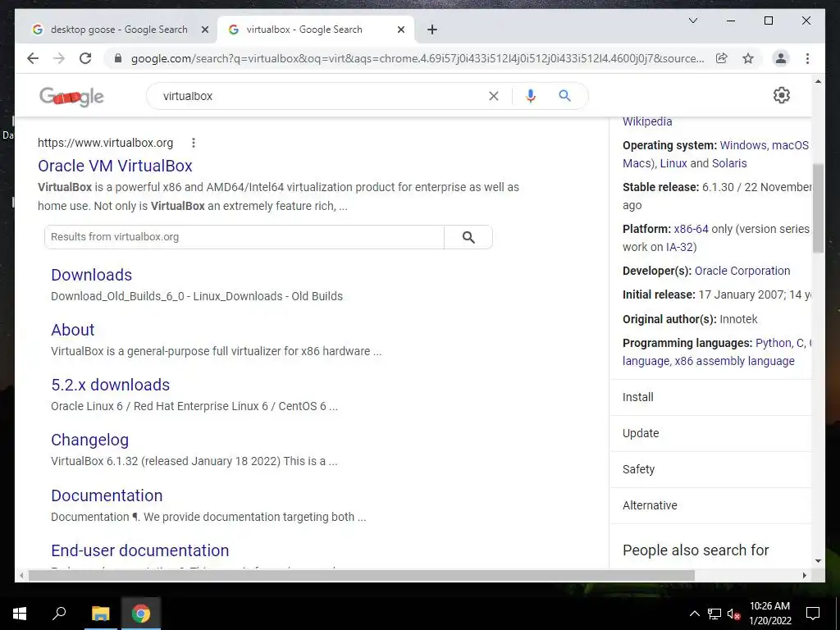Show hidden system tray icons
Viewport: 840px width, 630px height.
(694, 614)
